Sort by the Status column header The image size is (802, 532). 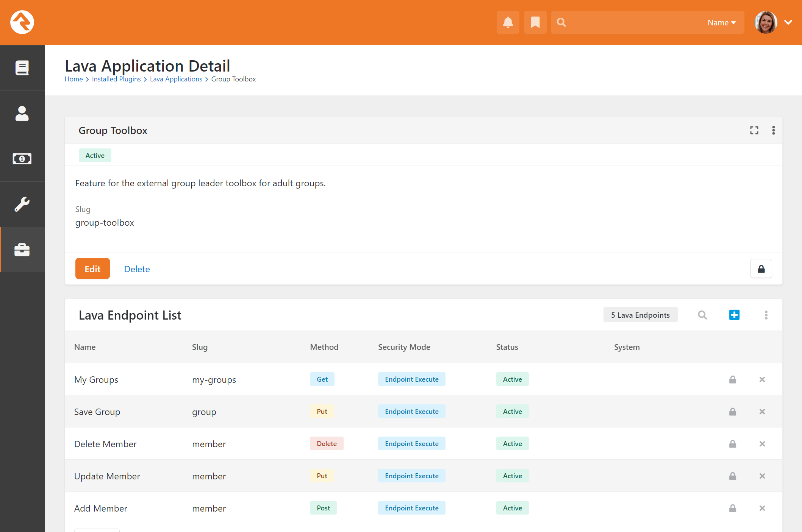(x=507, y=347)
